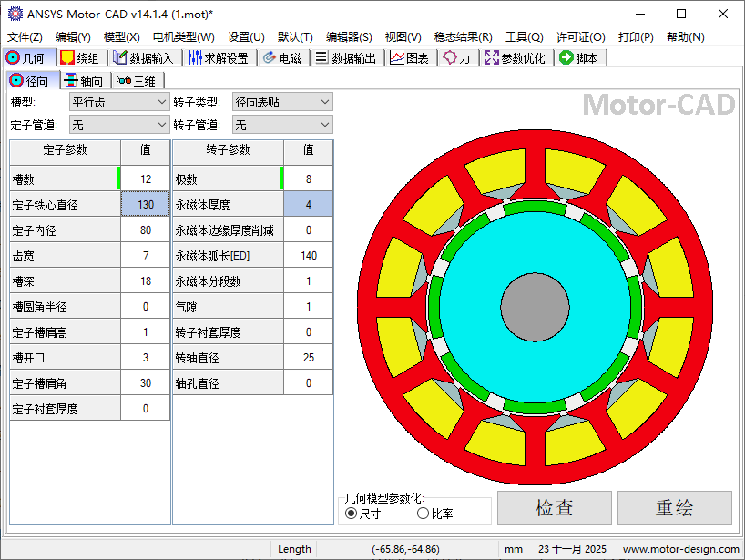Switch to the 轴向 axial view tab
745x560 pixels.
[x=85, y=81]
